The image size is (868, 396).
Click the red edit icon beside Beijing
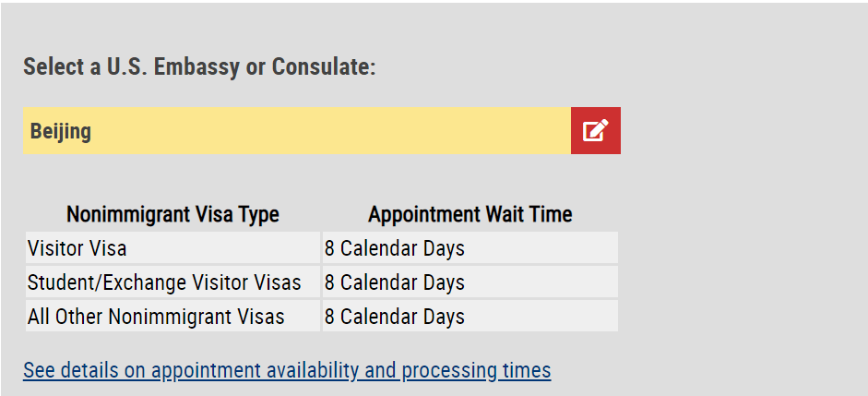tap(596, 131)
